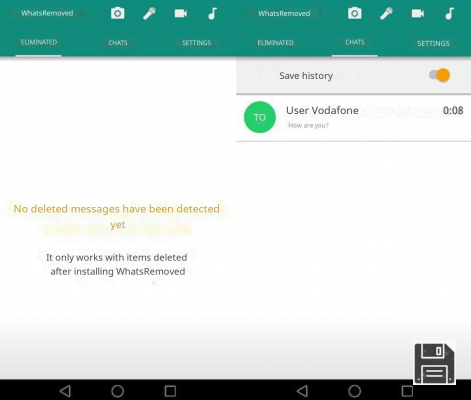This screenshot has width=471, height=400.
Task: Open videos camcorder icon in right screen
Action: 418,13
